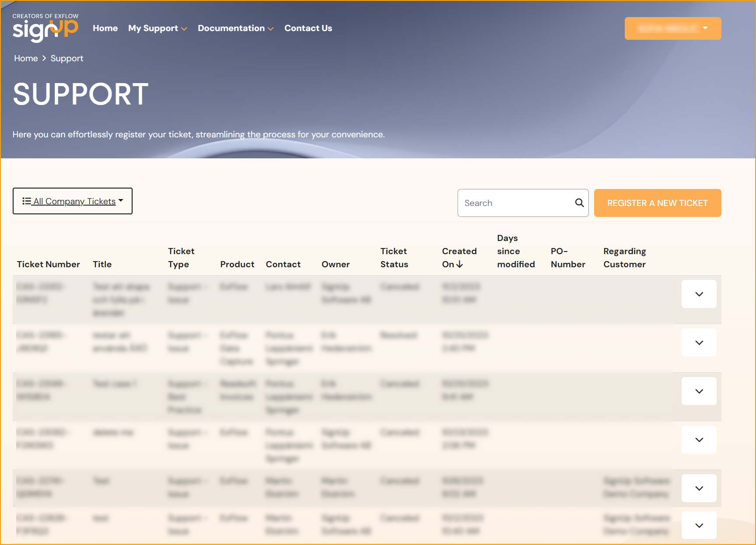Open the My Support menu
756x545 pixels.
[x=157, y=28]
